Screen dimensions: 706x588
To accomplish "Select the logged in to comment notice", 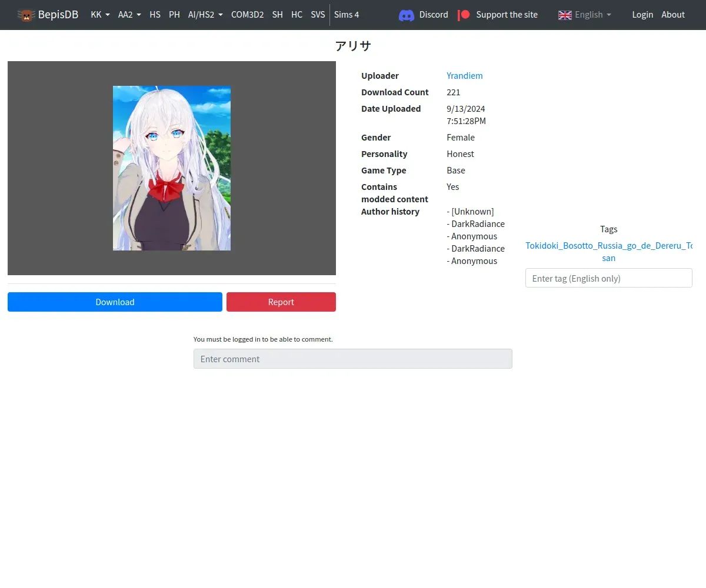I will tap(263, 339).
